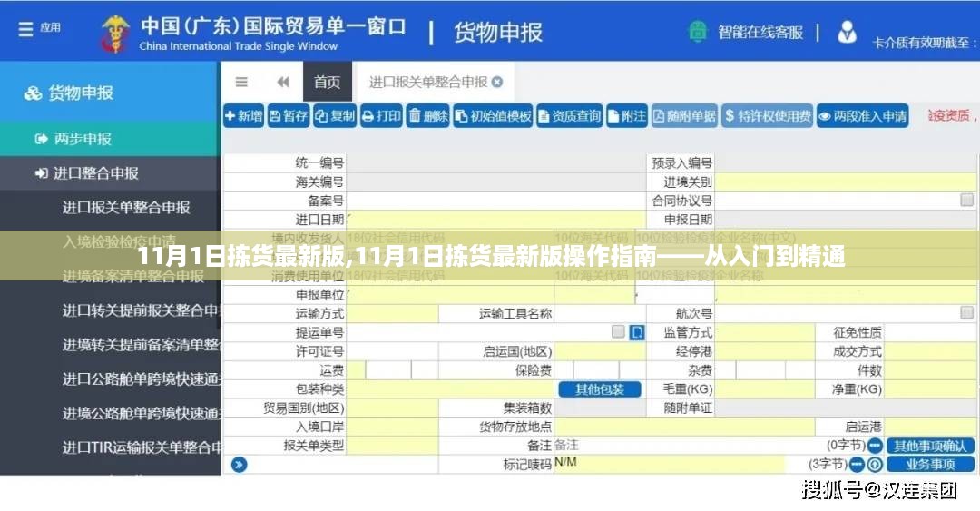Click the 进口日期 input field
The image size is (980, 511).
(x=496, y=220)
